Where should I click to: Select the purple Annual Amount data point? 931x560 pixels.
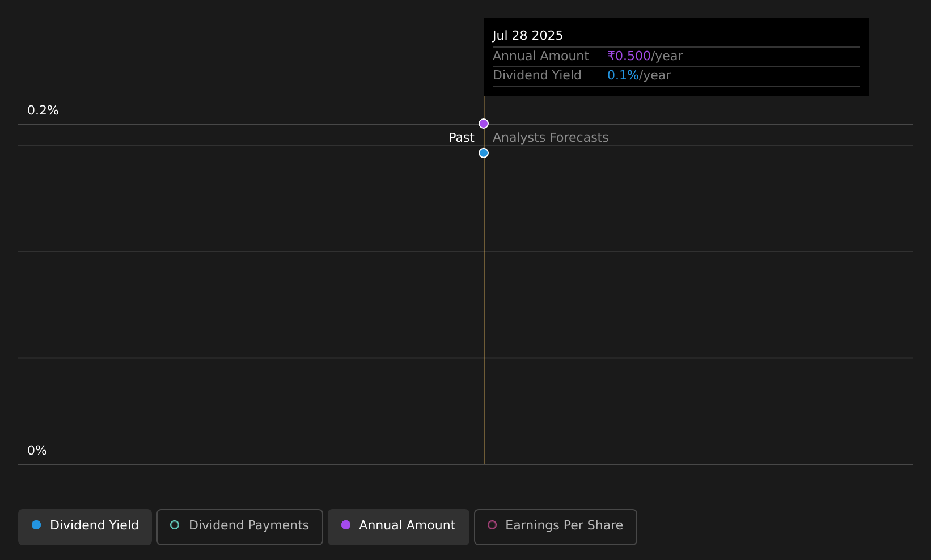click(x=484, y=124)
